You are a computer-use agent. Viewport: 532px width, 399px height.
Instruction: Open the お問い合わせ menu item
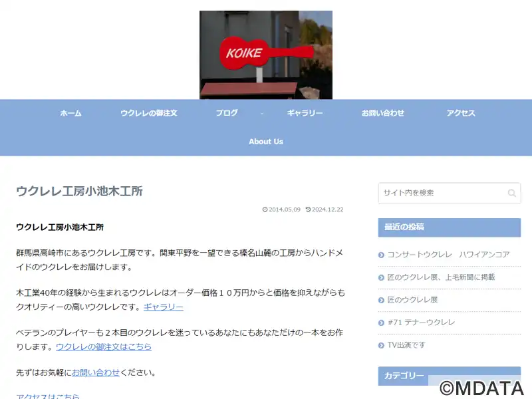coord(383,113)
